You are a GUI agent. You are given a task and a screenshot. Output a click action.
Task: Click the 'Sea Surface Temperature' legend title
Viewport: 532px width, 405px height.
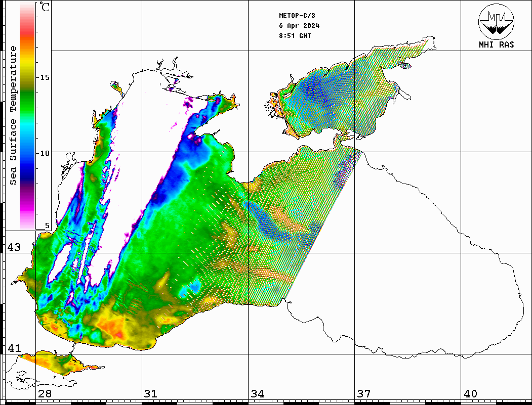click(x=13, y=115)
